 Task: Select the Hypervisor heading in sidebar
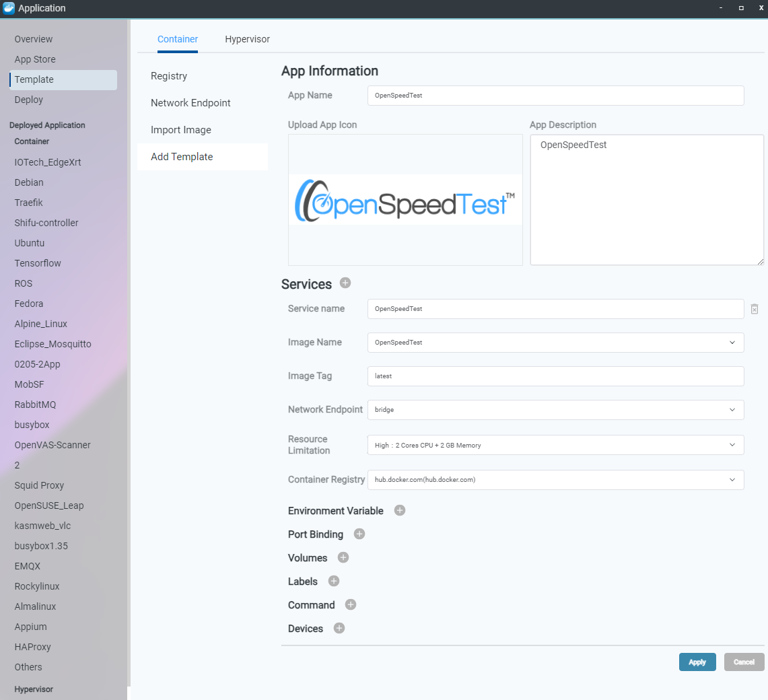[x=33, y=689]
